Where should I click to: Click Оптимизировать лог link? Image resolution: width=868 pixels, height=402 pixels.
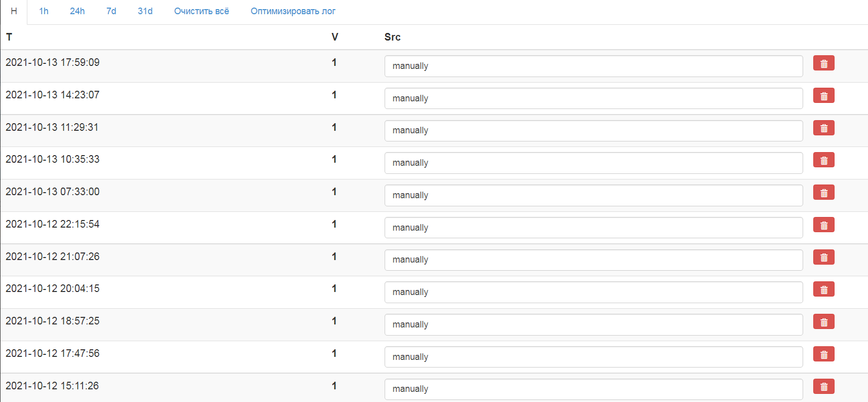coord(293,11)
